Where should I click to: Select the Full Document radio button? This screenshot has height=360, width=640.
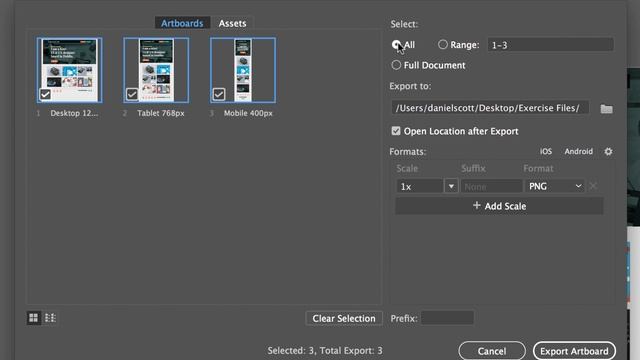tap(396, 65)
